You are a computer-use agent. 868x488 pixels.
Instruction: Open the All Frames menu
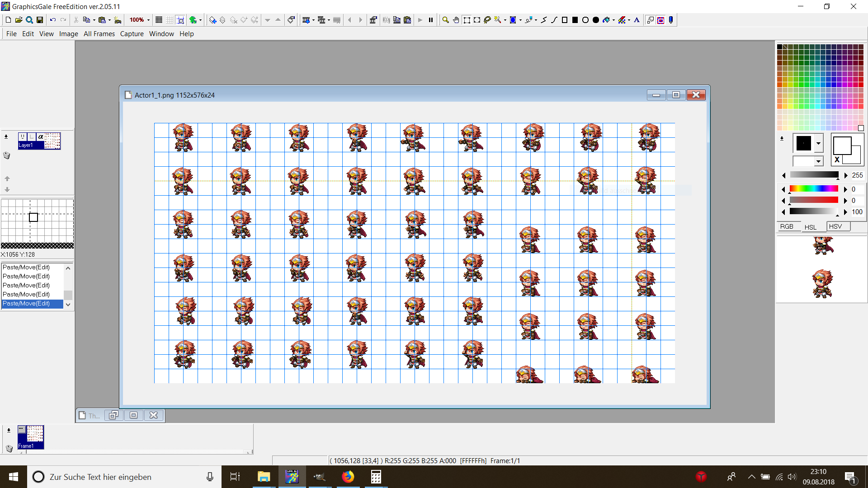99,34
